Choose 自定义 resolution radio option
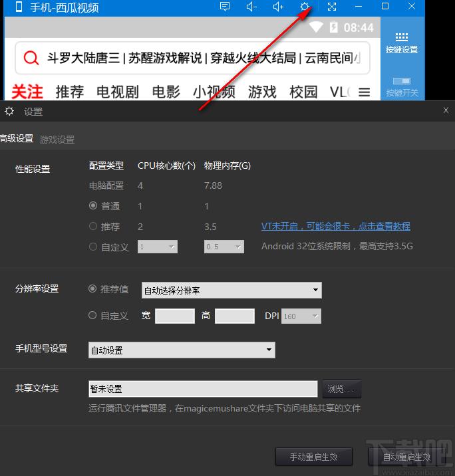 pos(93,316)
